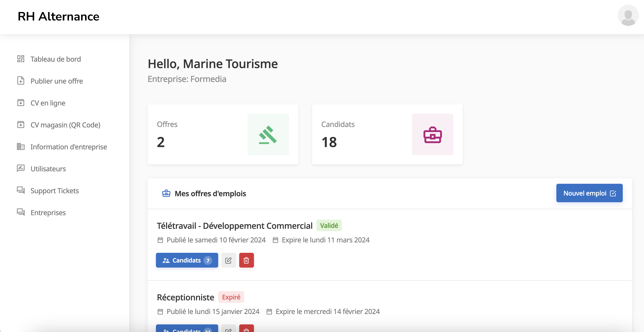Screen dimensions: 644x332
Task: Click the Information d'entreprise building icon
Action: pos(21,147)
